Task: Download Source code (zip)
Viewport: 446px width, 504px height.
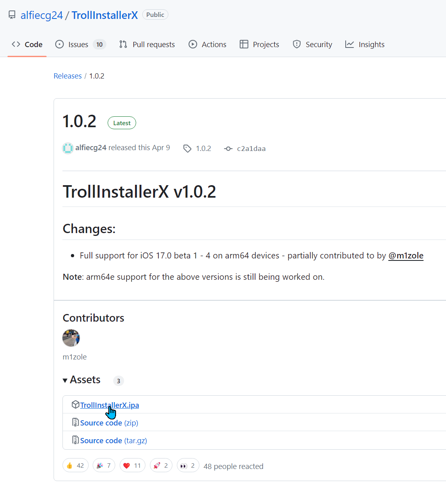Action: pos(109,423)
